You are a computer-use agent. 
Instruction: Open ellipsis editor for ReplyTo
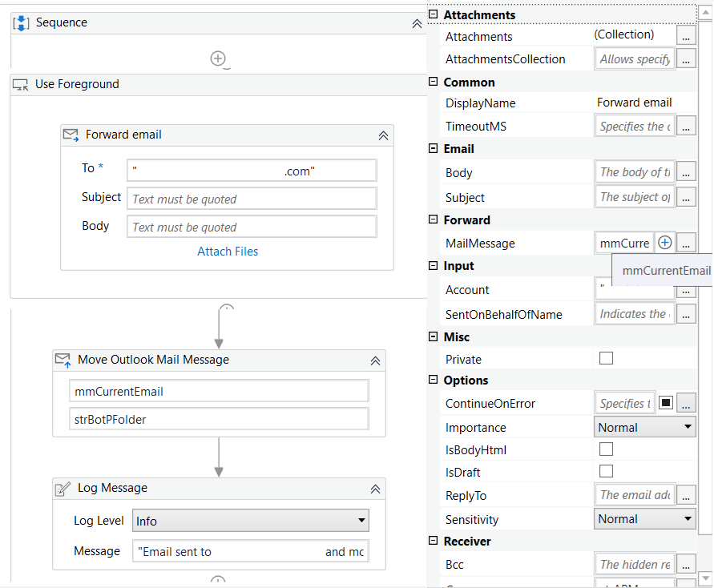[686, 495]
